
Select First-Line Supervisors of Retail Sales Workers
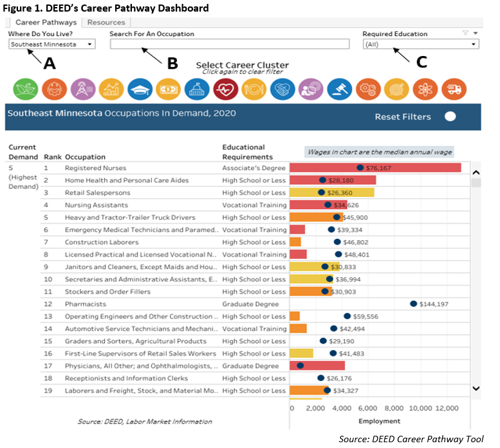[140, 353]
